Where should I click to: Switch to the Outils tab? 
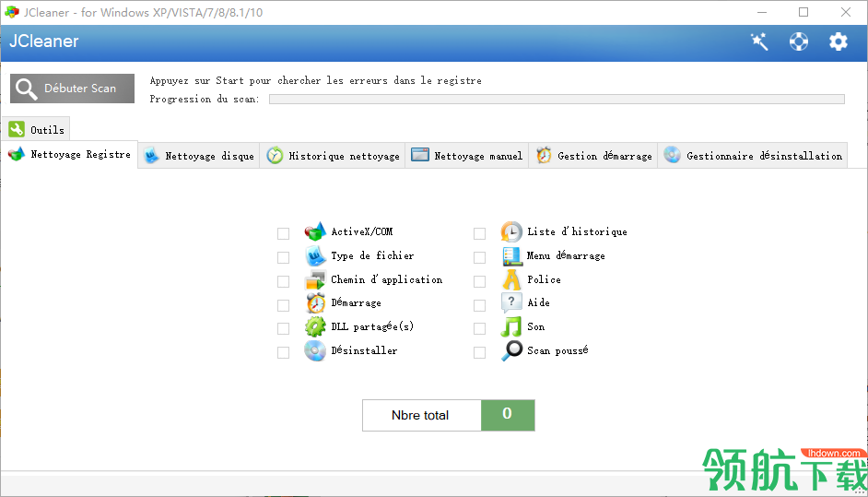pos(36,129)
